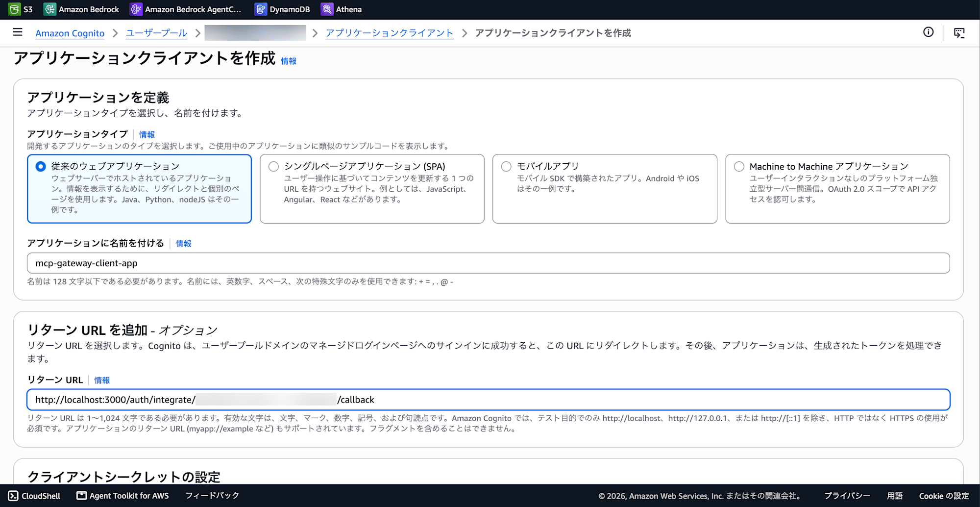Open 用語 footer link
This screenshot has width=980, height=507.
click(x=895, y=496)
